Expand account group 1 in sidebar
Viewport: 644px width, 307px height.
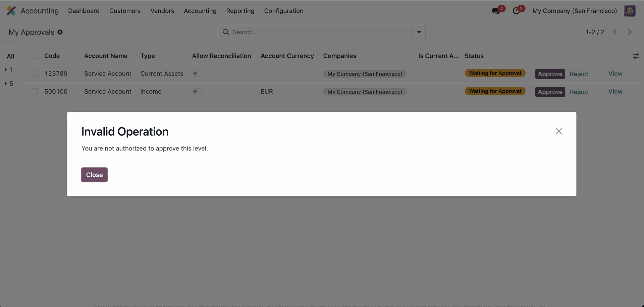click(x=6, y=70)
